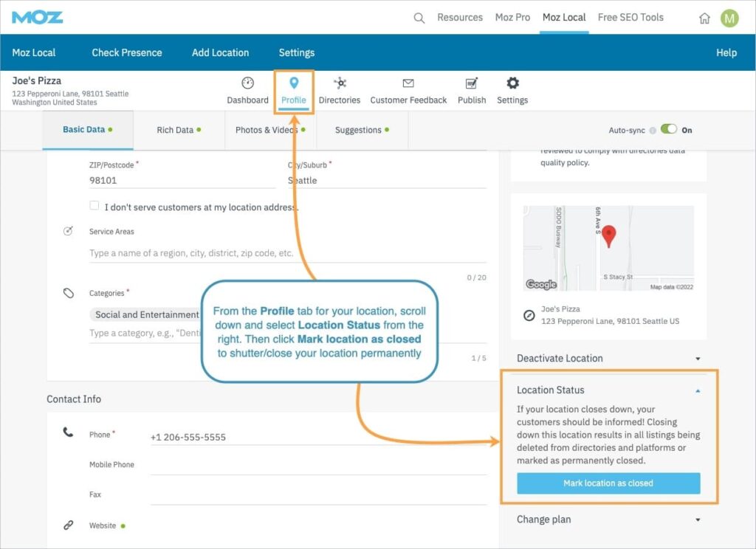Click the category text input field
The image size is (756, 549).
pos(288,333)
